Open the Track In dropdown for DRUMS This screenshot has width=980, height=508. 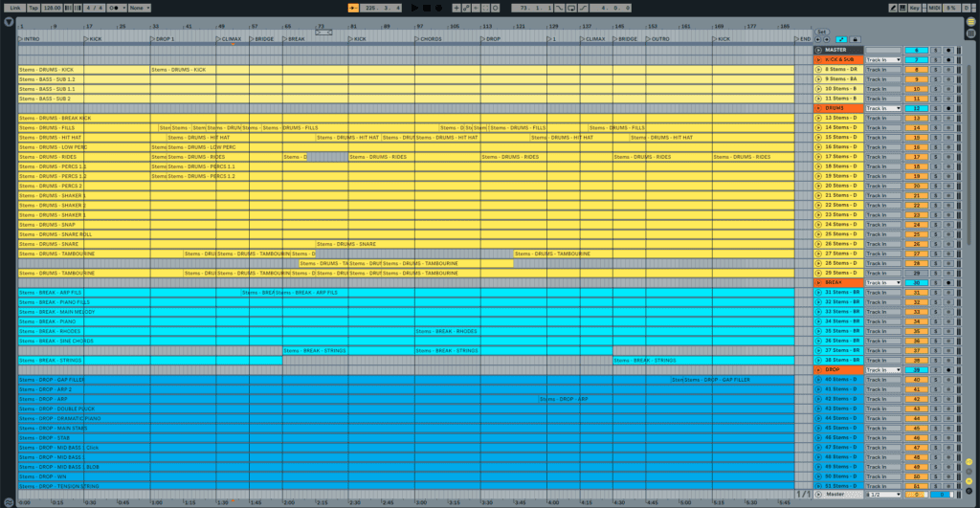tap(883, 108)
